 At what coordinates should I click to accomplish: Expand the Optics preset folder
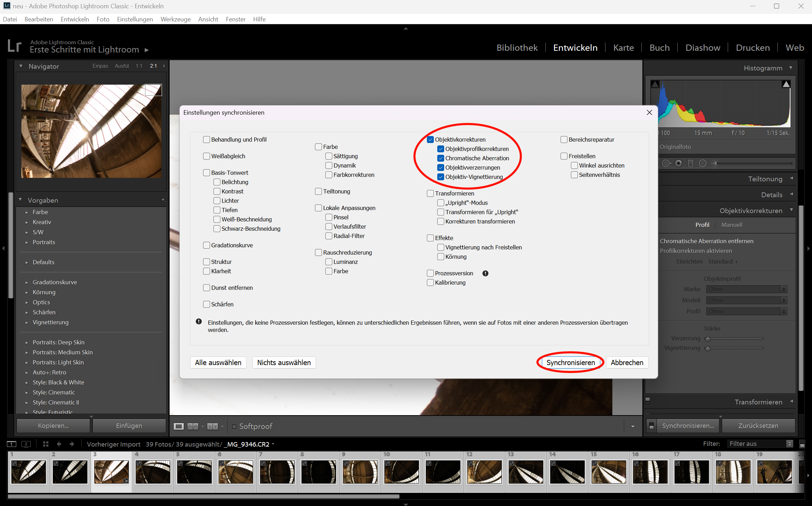(27, 302)
